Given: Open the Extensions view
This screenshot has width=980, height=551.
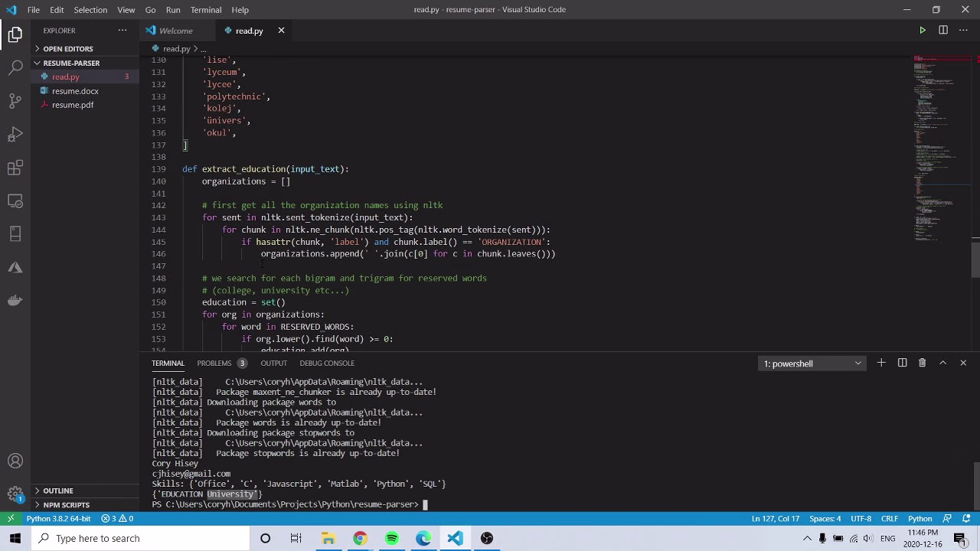Looking at the screenshot, I should tap(15, 168).
